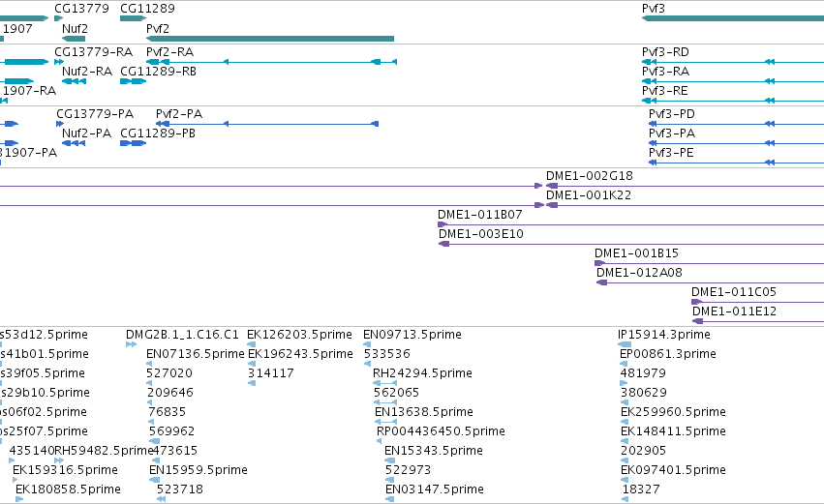Click the DME1-001B15 clone start marker
Image resolution: width=824 pixels, height=504 pixels.
click(x=599, y=263)
